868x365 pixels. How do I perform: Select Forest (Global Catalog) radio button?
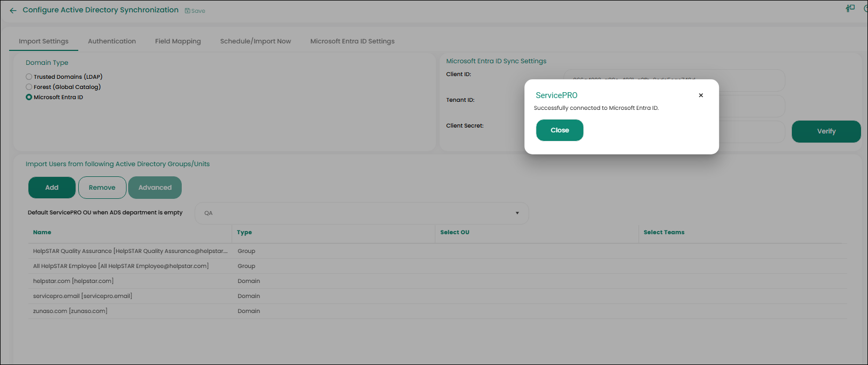coord(29,87)
